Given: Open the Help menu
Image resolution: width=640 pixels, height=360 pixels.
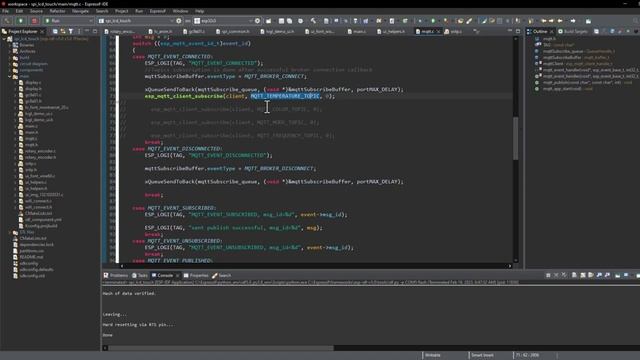Looking at the screenshot, I should [200, 11].
